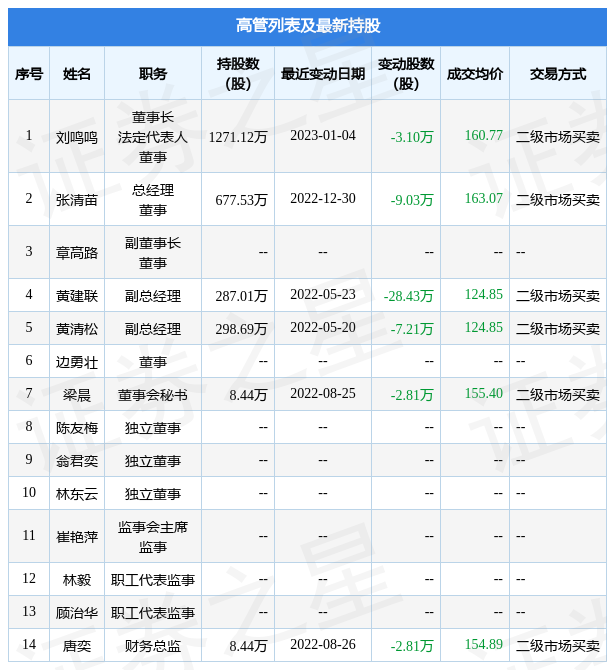
Task: Click the date 2022-08-25
Action: coord(323,393)
